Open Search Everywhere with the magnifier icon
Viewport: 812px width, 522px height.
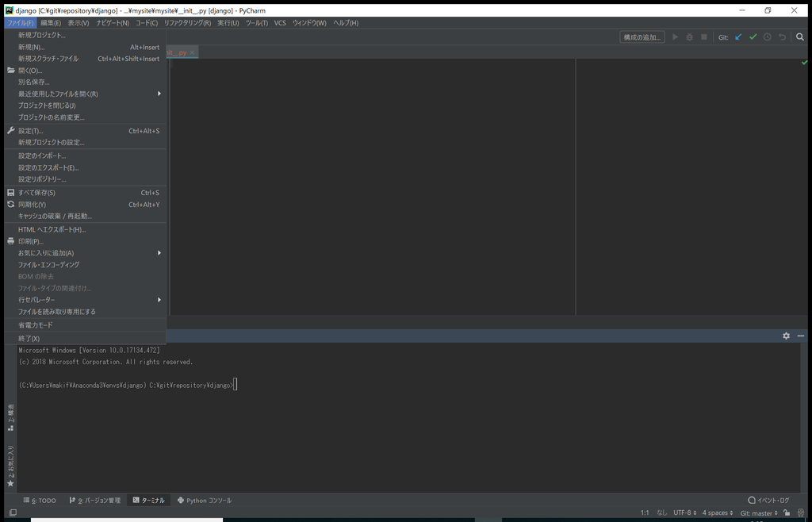800,37
